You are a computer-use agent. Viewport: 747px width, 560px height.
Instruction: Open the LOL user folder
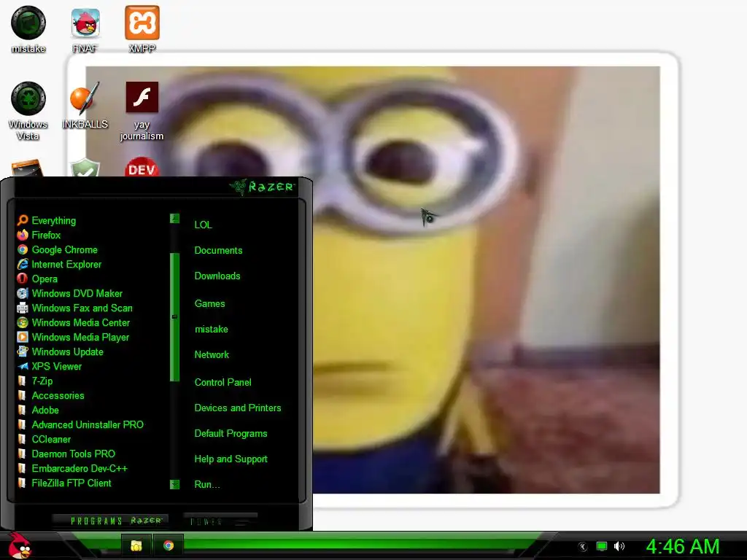click(x=203, y=225)
